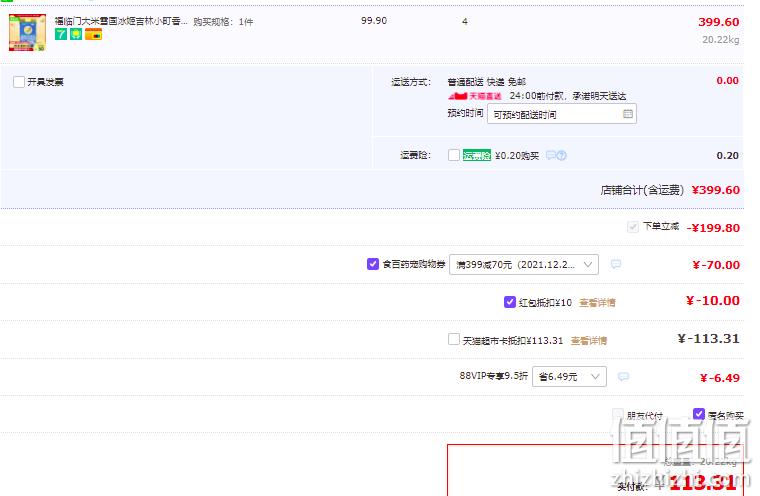Open the rice product thumbnail image
This screenshot has height=496, width=760.
(x=27, y=32)
